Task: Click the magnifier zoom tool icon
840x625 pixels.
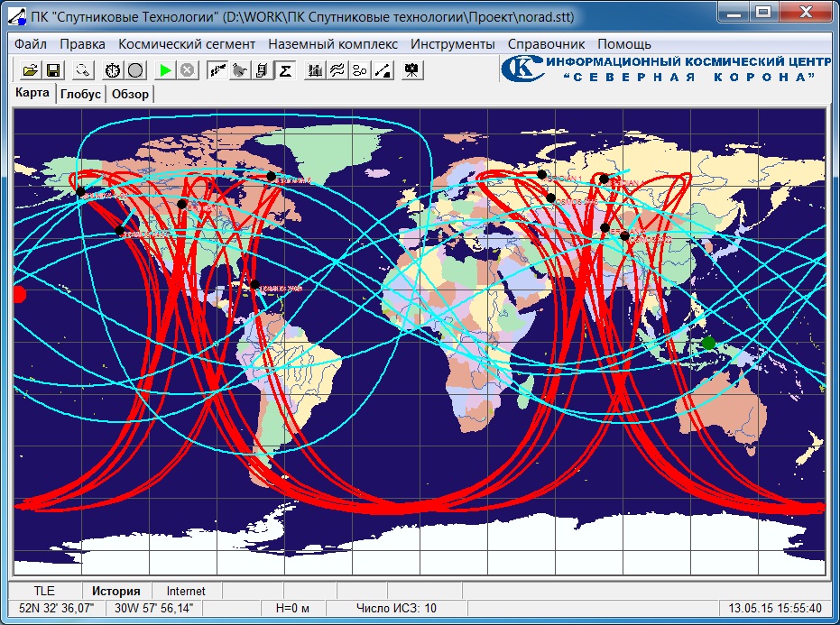Action: click(83, 69)
